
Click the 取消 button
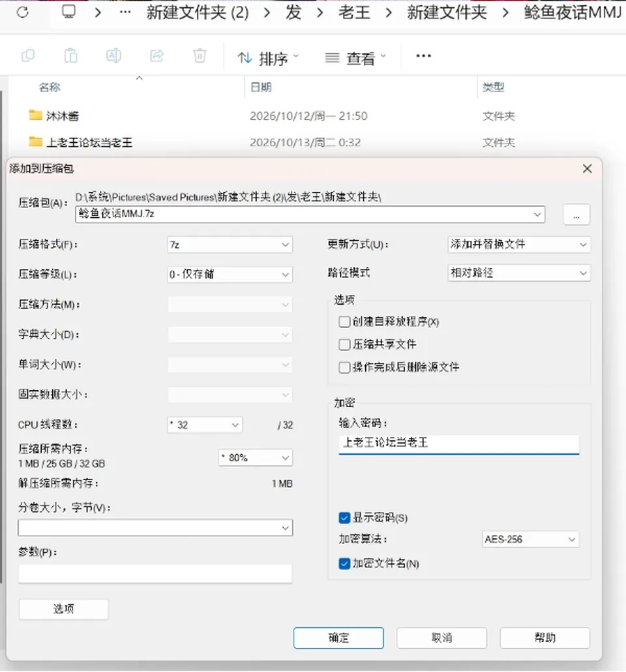[441, 637]
